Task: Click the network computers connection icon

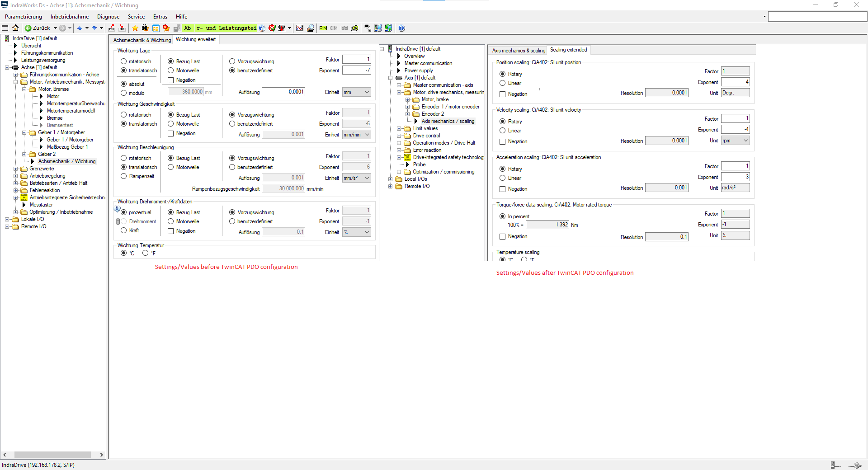Action: click(367, 28)
